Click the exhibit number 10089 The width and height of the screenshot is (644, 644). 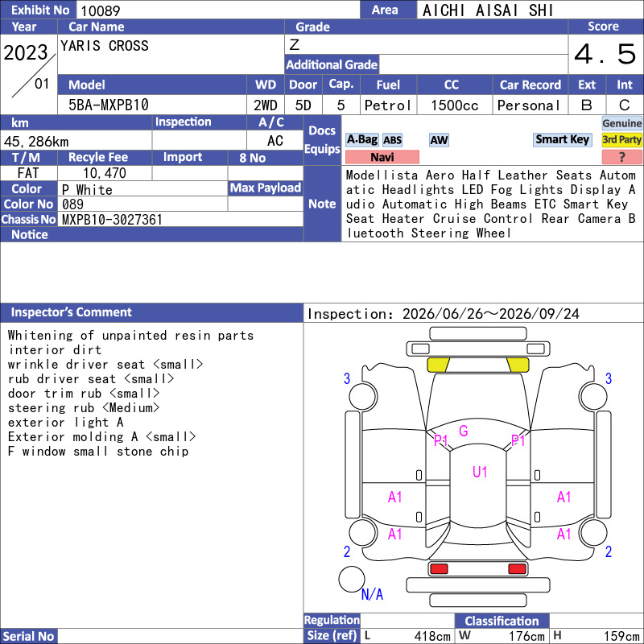point(100,10)
